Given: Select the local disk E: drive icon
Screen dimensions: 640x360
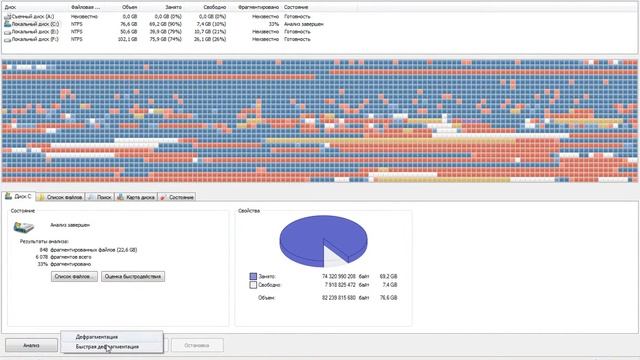Looking at the screenshot, I should [7, 32].
